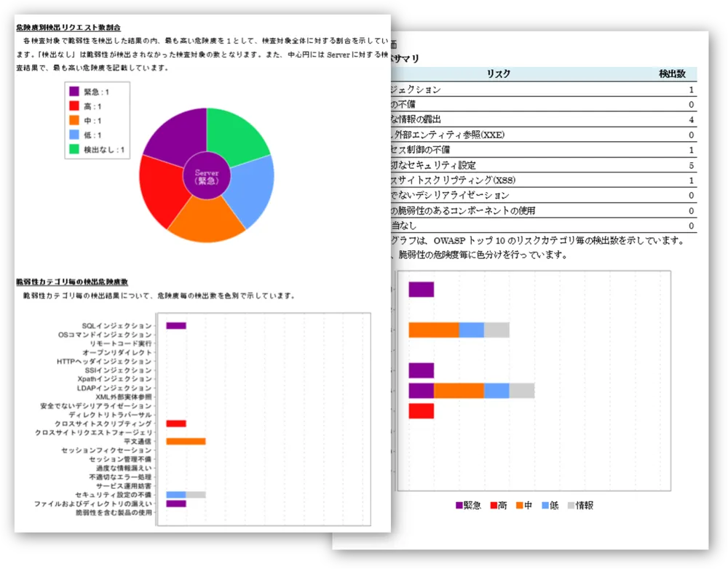Click the Server (緊急) center circle of the pie
The image size is (728, 569).
(207, 176)
